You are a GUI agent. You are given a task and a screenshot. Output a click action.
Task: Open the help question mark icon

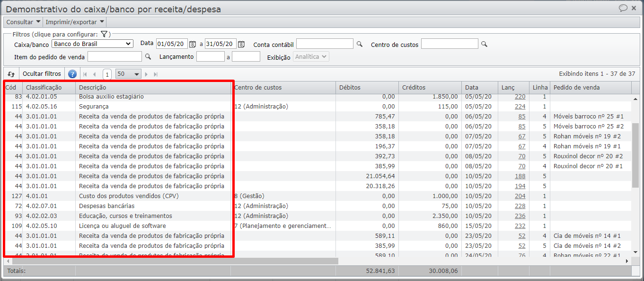click(72, 74)
